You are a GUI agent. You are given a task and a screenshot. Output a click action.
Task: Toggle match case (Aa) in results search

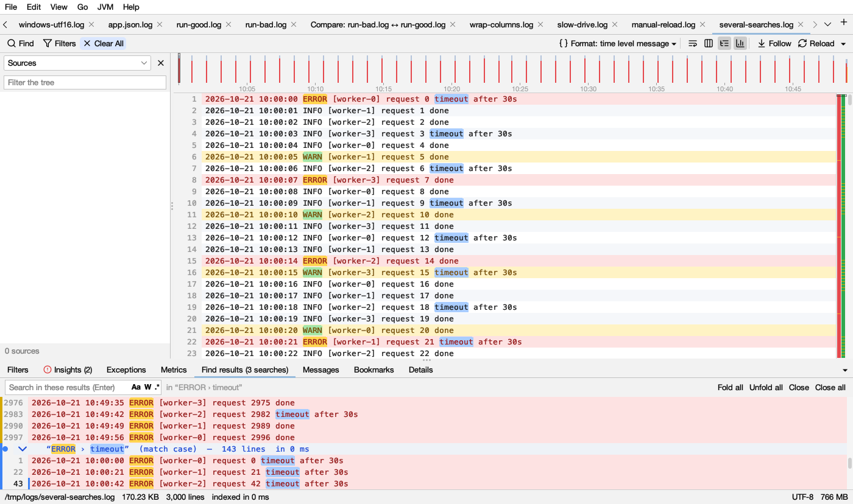pyautogui.click(x=136, y=387)
